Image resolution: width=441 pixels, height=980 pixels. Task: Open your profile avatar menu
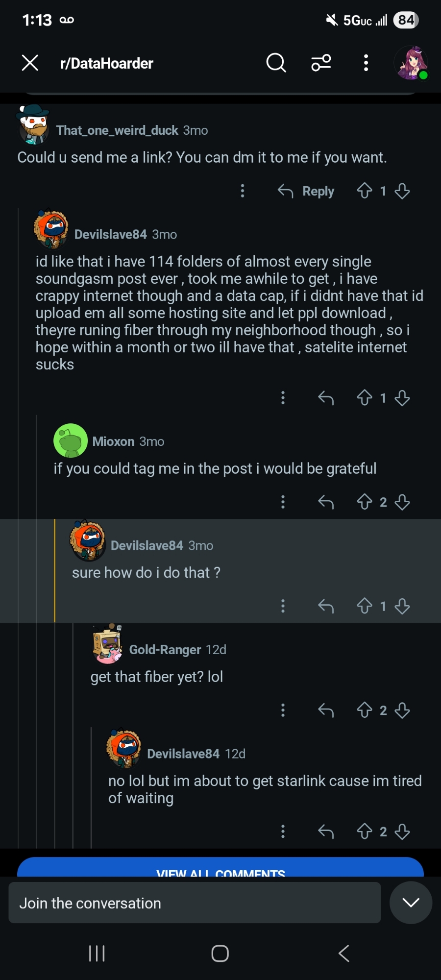[411, 63]
